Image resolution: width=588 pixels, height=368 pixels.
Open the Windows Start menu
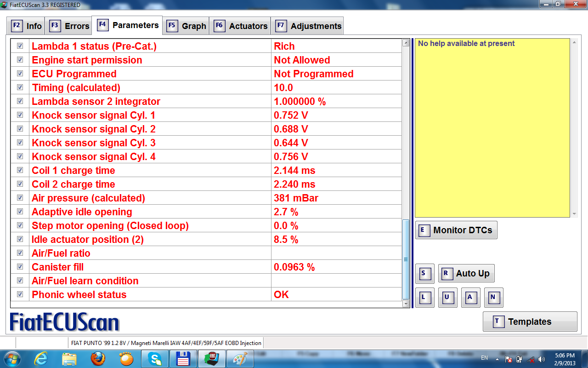(11, 358)
